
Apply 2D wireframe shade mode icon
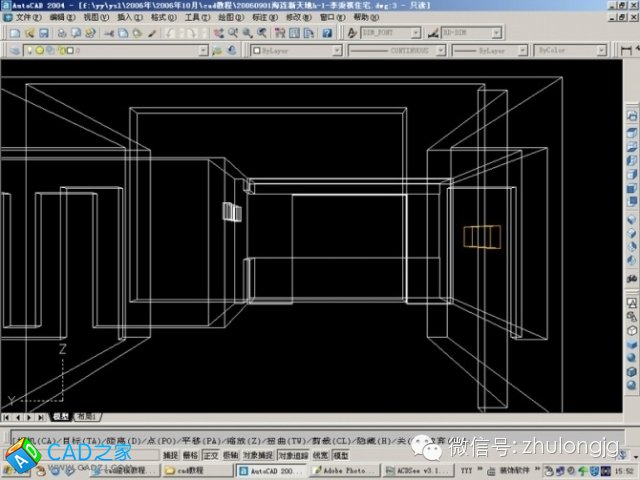(x=632, y=301)
